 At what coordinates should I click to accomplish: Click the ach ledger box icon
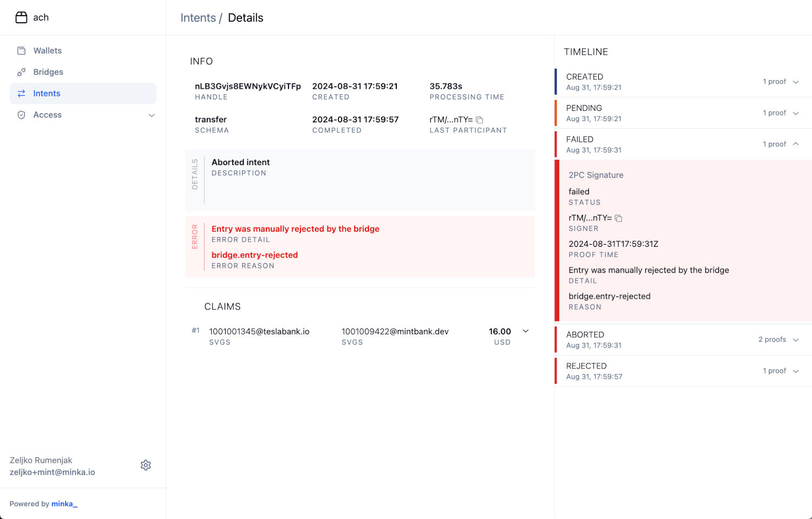[x=21, y=17]
